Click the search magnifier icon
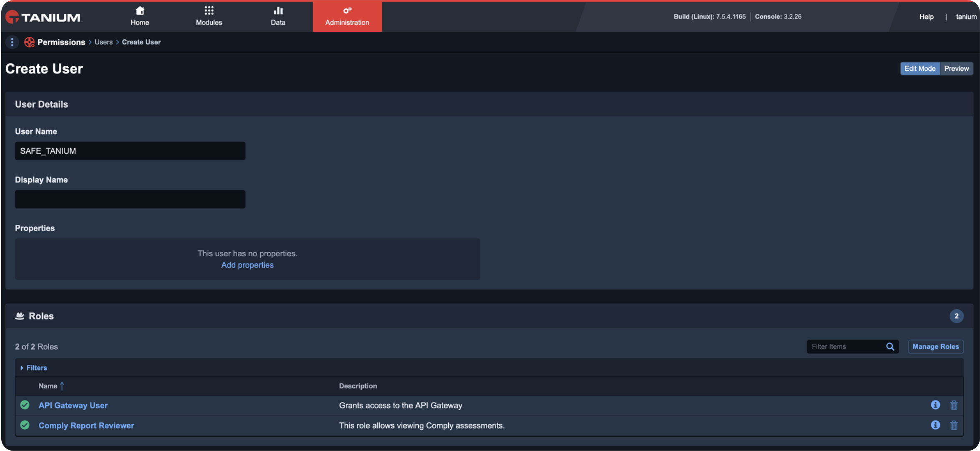This screenshot has width=980, height=451. [890, 346]
